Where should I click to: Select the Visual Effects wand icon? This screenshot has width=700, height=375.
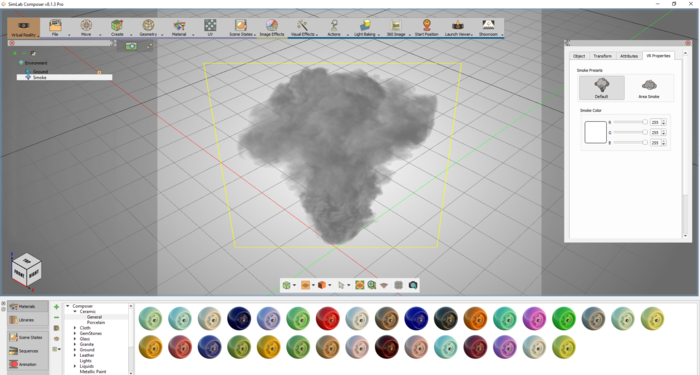tap(302, 25)
